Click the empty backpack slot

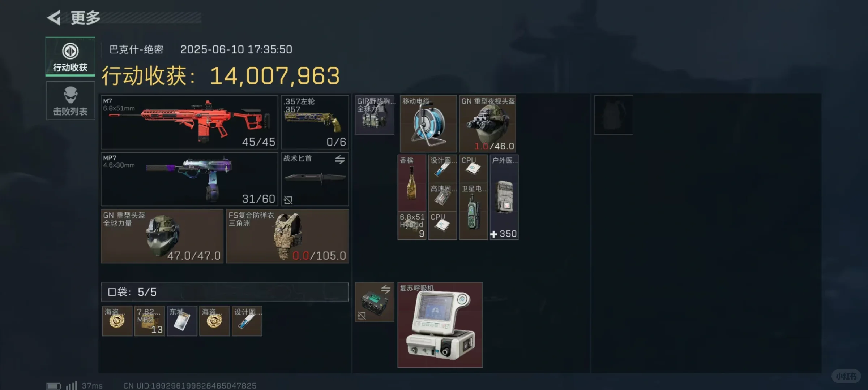(613, 115)
